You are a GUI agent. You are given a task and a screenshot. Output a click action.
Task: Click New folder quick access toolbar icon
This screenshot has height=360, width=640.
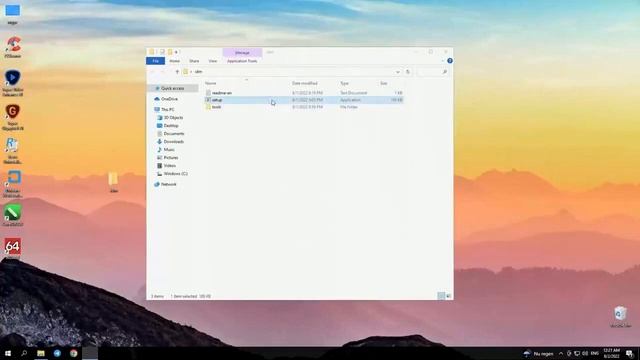170,52
